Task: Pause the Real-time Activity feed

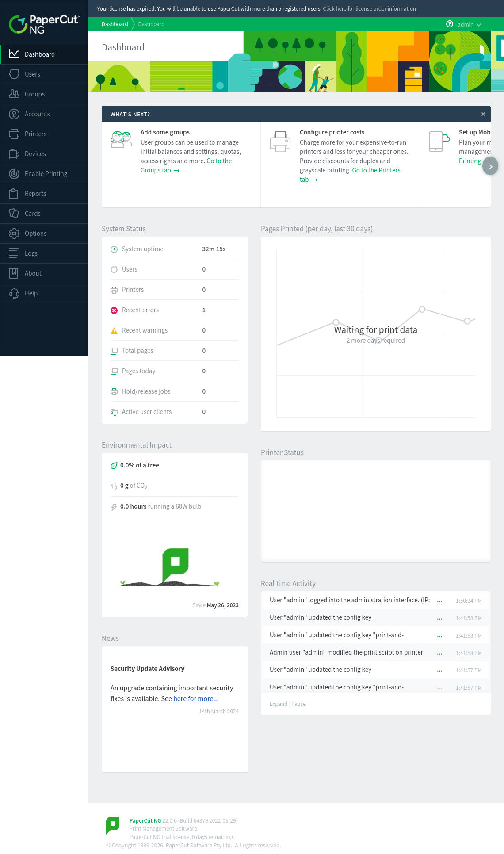Action: click(x=298, y=704)
